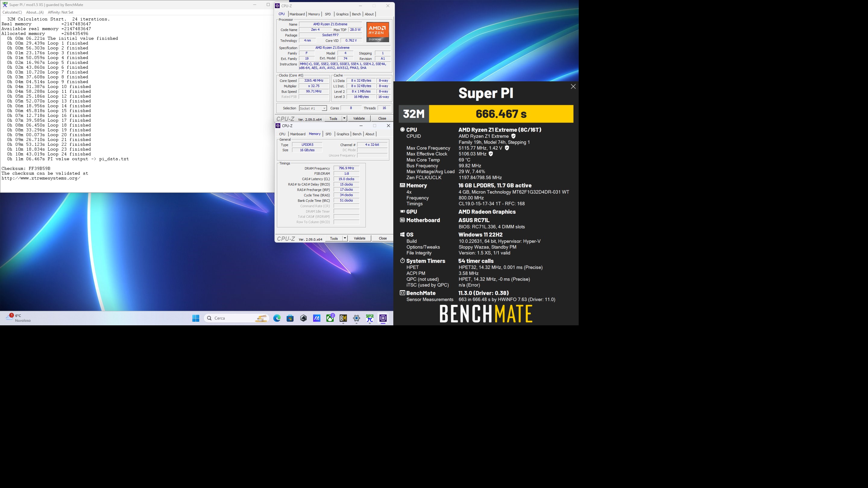Open Microsoft Store from the taskbar
868x488 pixels.
pyautogui.click(x=290, y=318)
